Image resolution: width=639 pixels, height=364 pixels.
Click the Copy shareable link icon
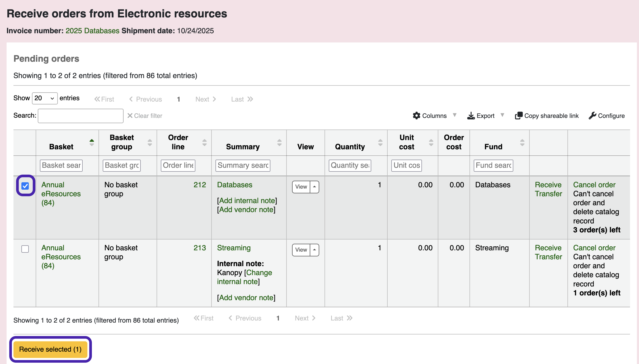click(519, 116)
